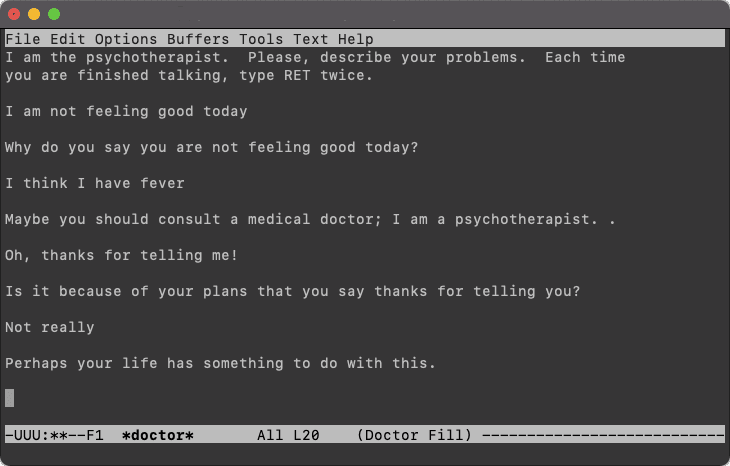Click the *doctor* buffer name in mode line
The height and width of the screenshot is (466, 730).
[x=158, y=435]
